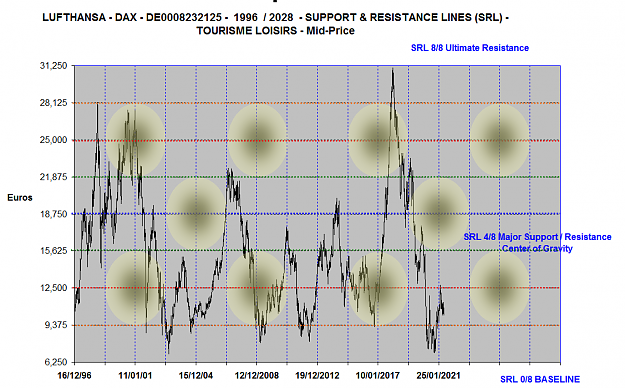Viewport: 625px width, 388px height.
Task: Click the 12,500 y-axis value
Action: click(x=53, y=288)
